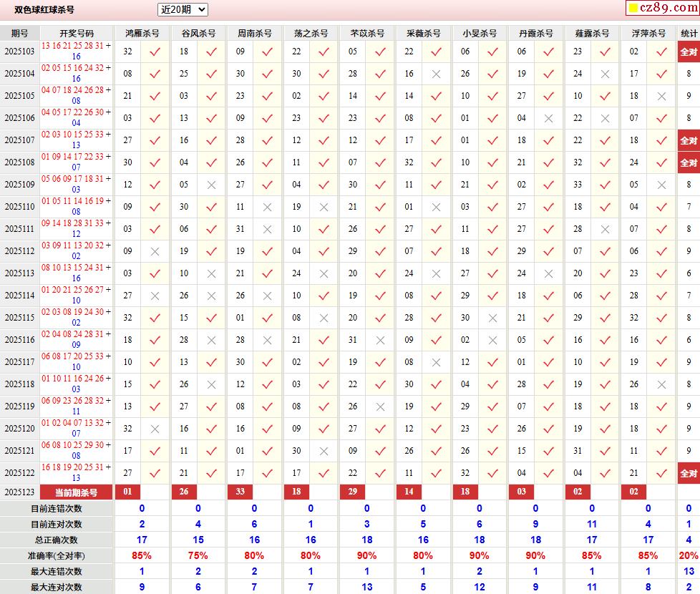Select the 周南杀号 column header
Viewport: 700px width, 594px height.
[255, 34]
